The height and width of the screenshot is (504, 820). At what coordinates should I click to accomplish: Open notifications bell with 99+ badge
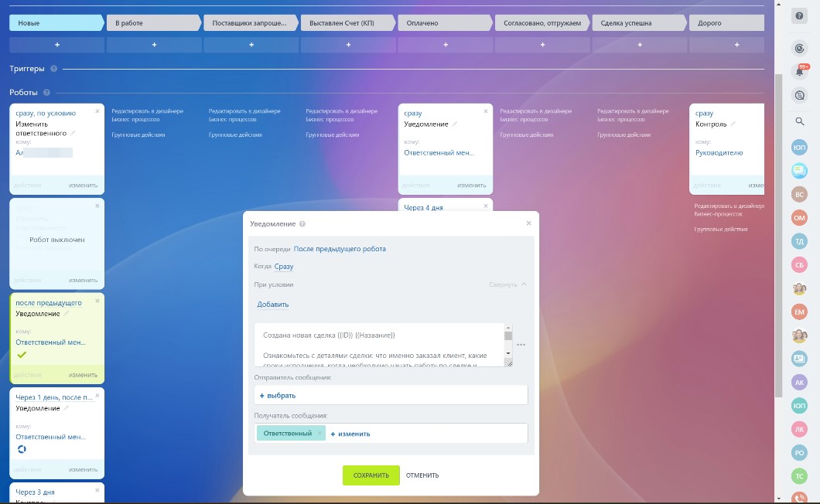799,72
